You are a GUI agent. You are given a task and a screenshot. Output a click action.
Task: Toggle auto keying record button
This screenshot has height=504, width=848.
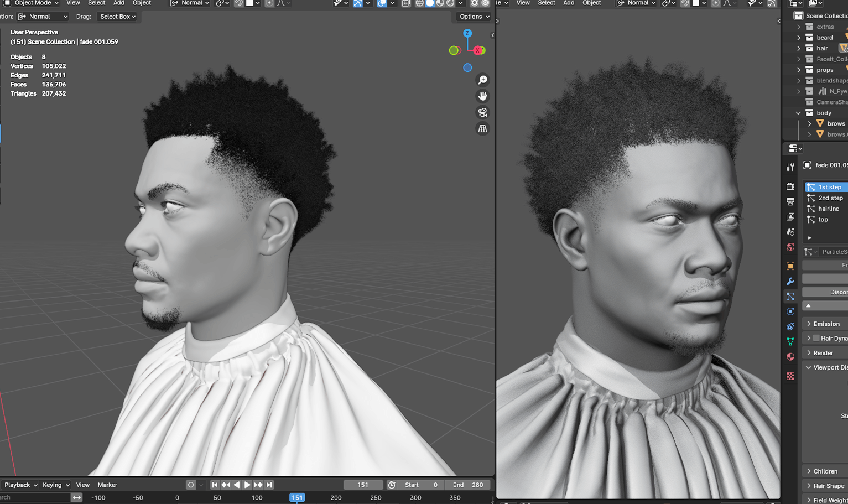point(191,485)
